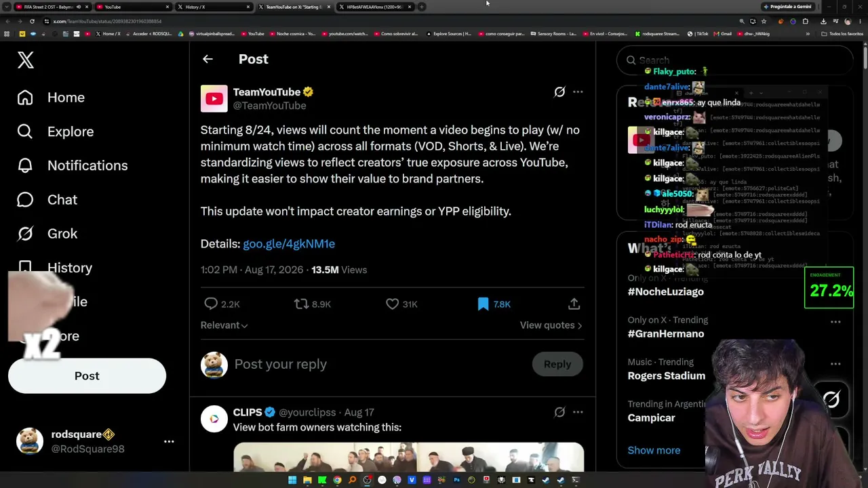Image resolution: width=868 pixels, height=488 pixels.
Task: Open the goo.gle/4gkNM1e details link
Action: pos(289,244)
